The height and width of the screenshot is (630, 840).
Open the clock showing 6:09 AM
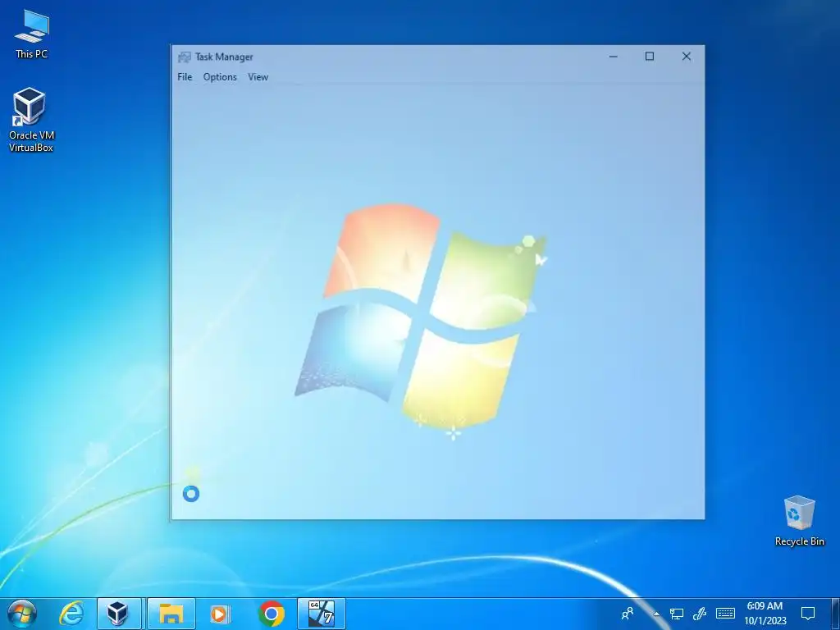(765, 614)
